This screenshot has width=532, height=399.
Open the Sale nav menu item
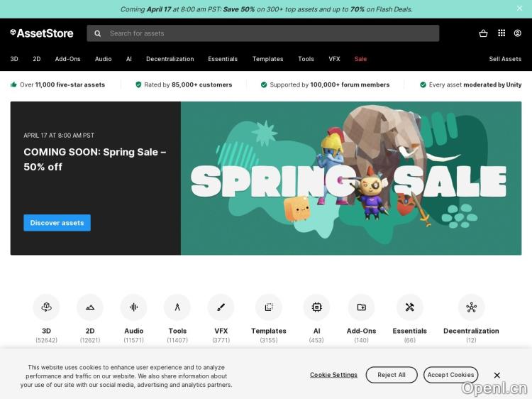(360, 59)
